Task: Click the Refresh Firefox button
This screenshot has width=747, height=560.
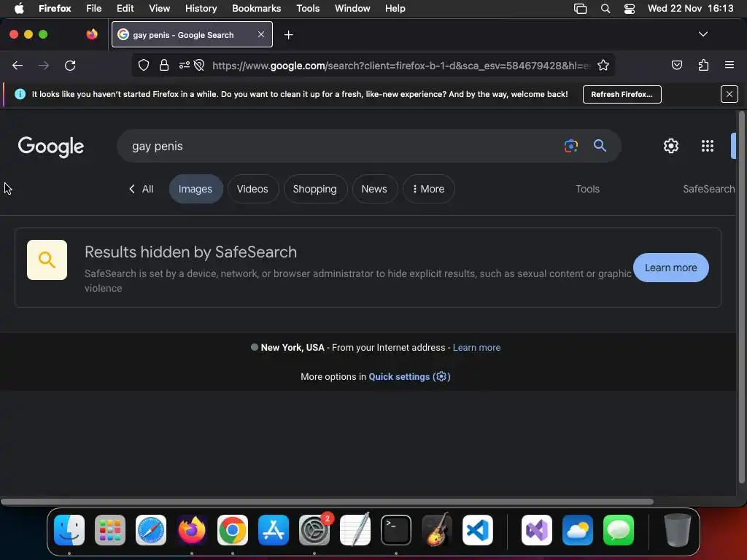Action: tap(622, 94)
